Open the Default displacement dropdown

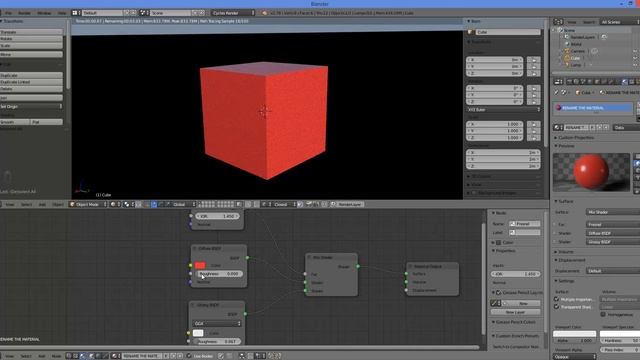612,271
